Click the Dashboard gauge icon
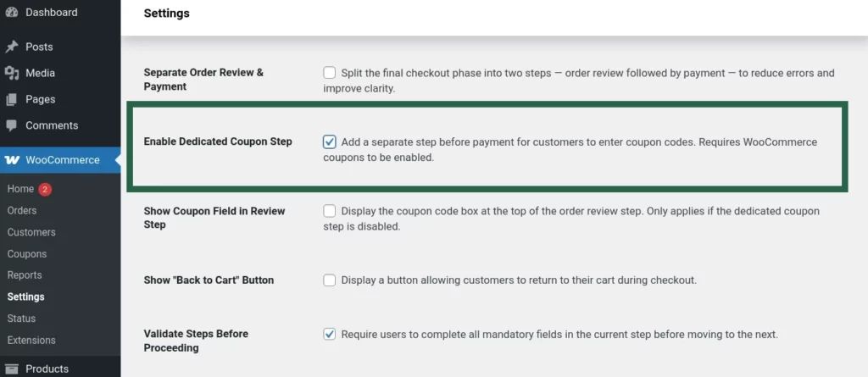 click(x=12, y=12)
